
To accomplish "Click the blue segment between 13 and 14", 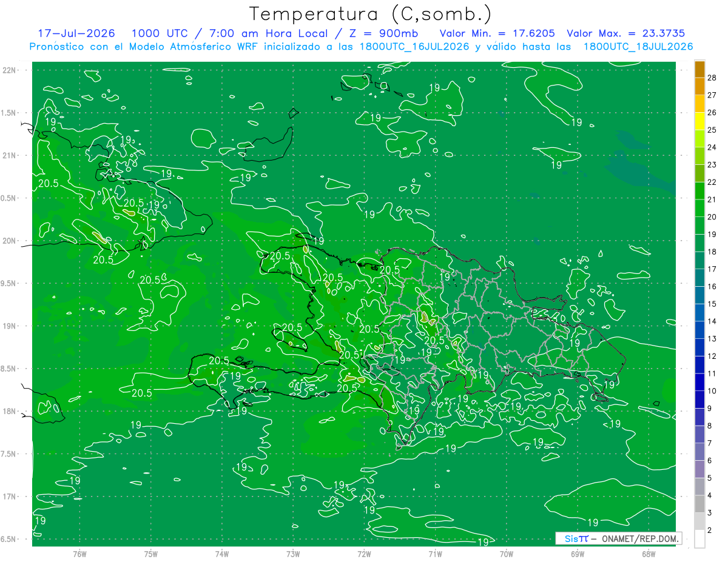I will tap(699, 330).
